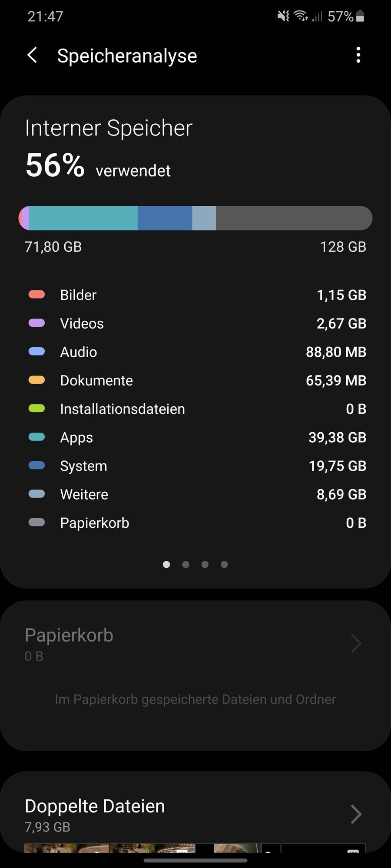Tap the teal Apps color indicator
This screenshot has width=391, height=868.
[36, 437]
